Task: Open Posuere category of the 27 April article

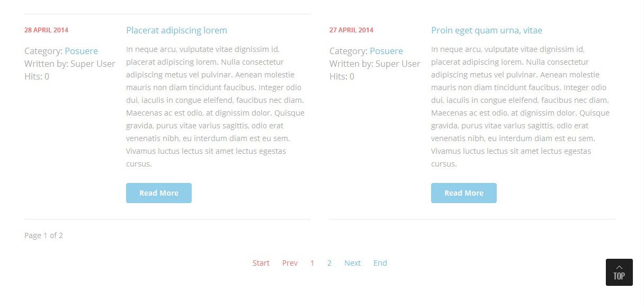Action: coord(386,51)
